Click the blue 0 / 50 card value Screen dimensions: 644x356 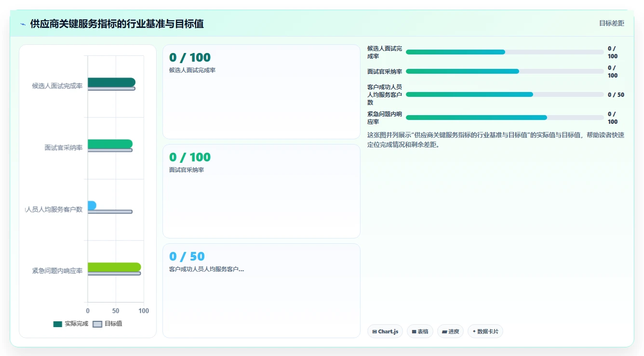[187, 256]
